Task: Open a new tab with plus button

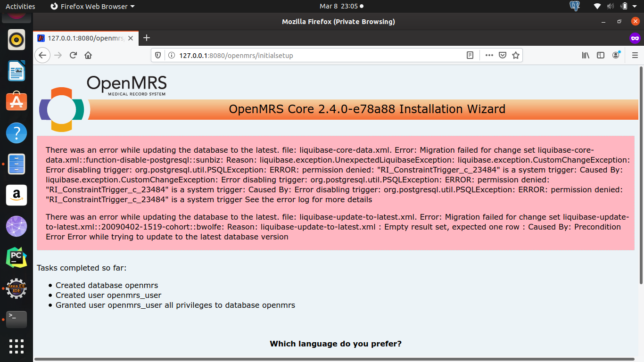Action: (x=147, y=38)
